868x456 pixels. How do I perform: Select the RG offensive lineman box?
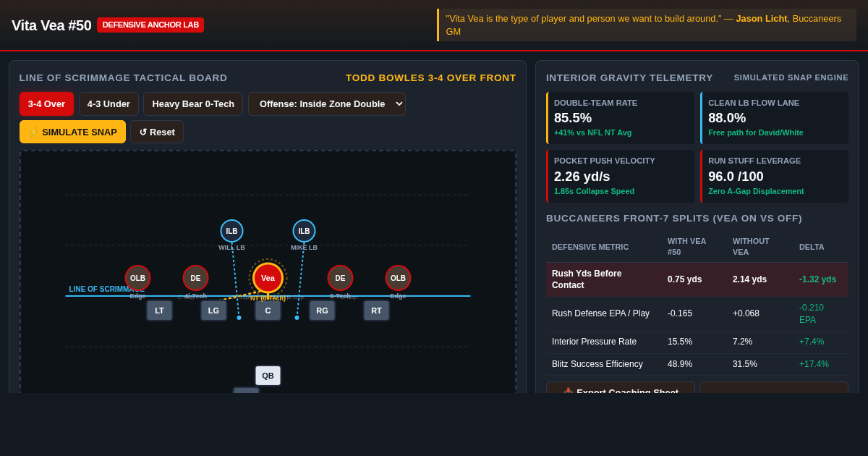pos(322,311)
